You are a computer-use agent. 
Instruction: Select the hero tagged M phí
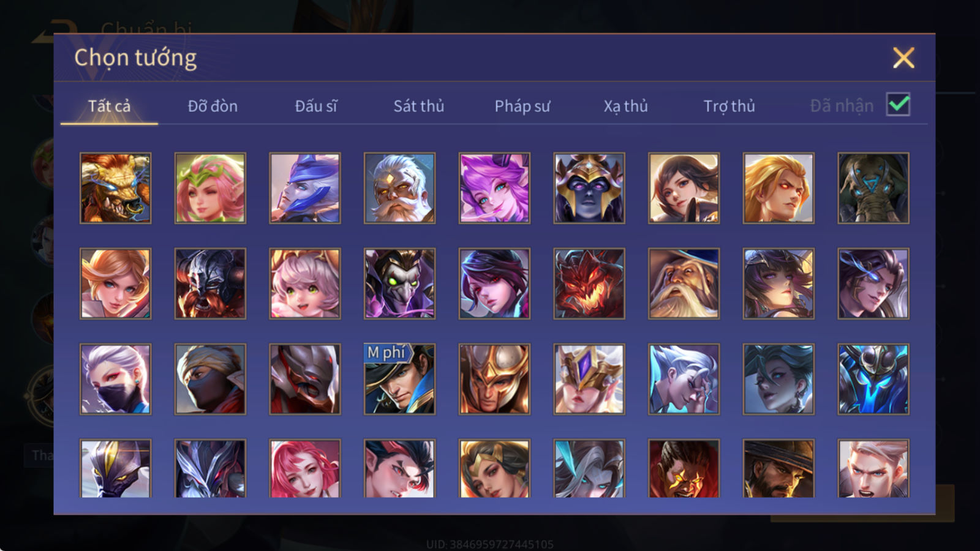399,379
